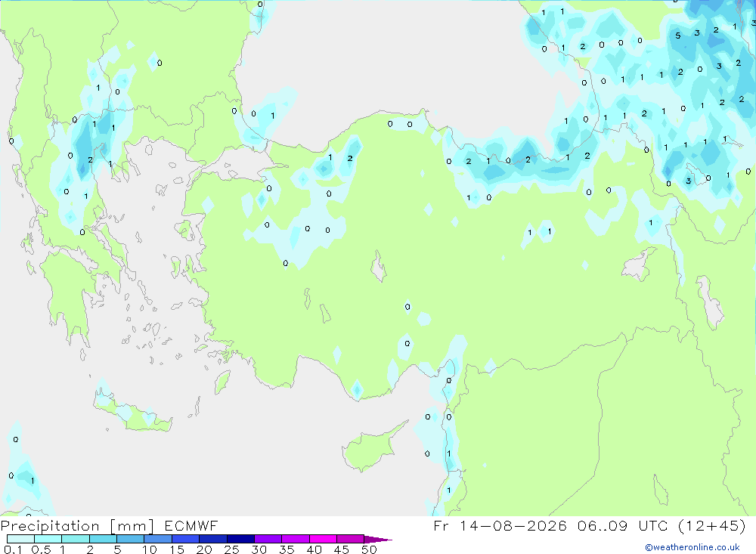This screenshot has width=756, height=554.
Task: Click the "10" legend scale label
Action: pos(150,549)
